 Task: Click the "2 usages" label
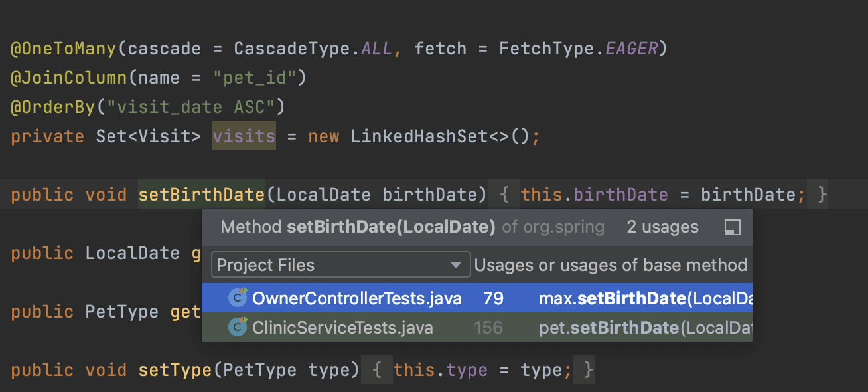coord(662,227)
